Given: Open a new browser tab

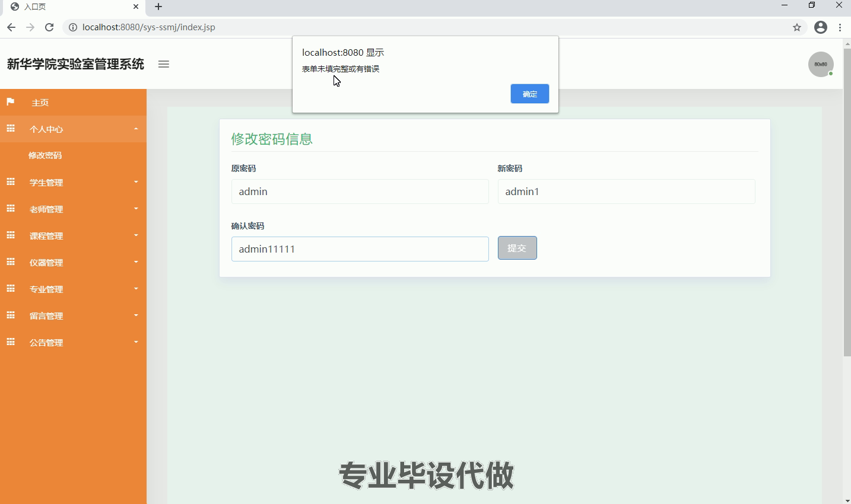Looking at the screenshot, I should (x=158, y=7).
